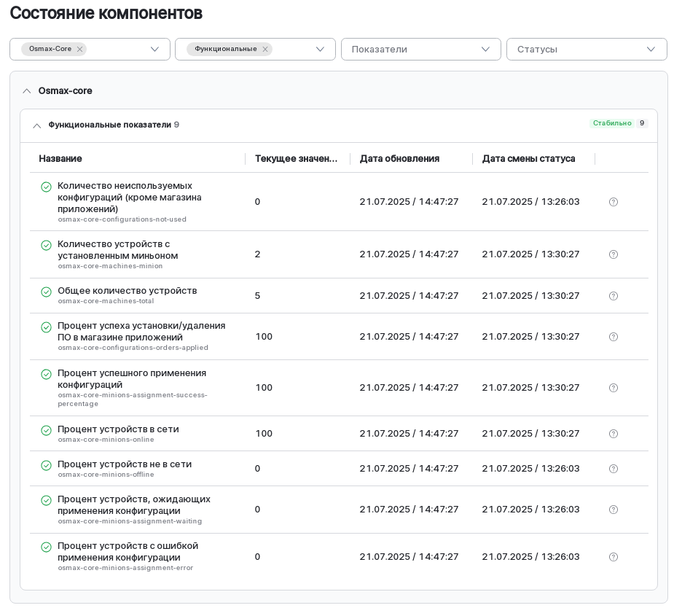Open the Статусы dropdown
Screen dimensions: 674x616
click(586, 49)
